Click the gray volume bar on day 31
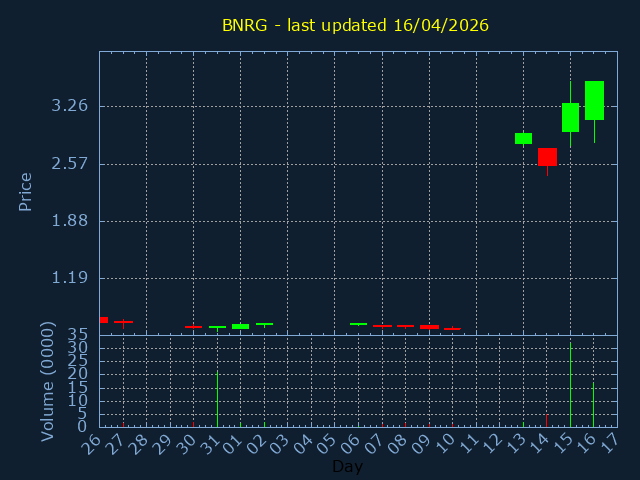 [x=217, y=400]
